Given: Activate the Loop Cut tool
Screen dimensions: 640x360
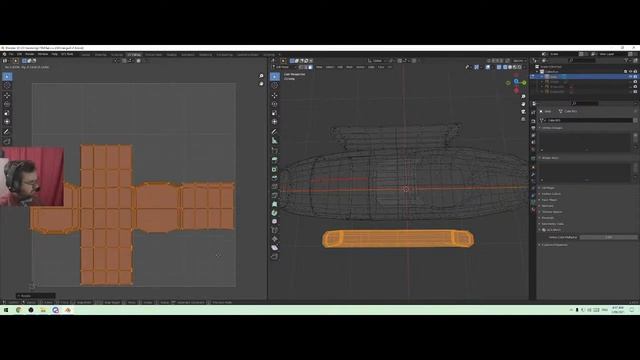Looking at the screenshot, I should (x=275, y=187).
